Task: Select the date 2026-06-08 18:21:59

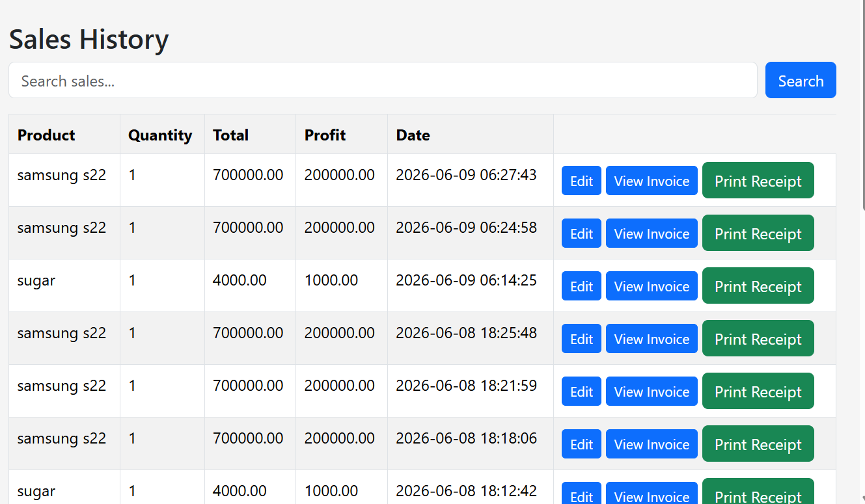Action: 466,386
